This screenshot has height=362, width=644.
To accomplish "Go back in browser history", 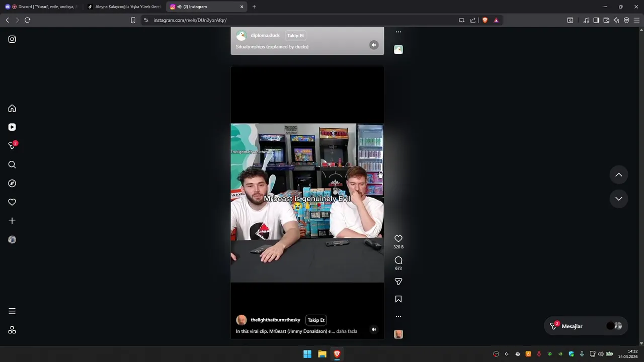I will click(7, 20).
